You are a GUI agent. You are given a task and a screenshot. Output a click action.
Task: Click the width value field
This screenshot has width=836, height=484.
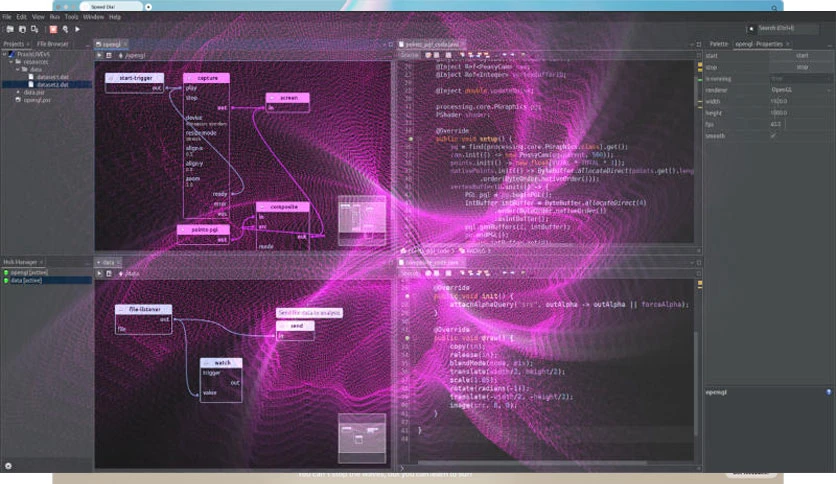(800, 101)
